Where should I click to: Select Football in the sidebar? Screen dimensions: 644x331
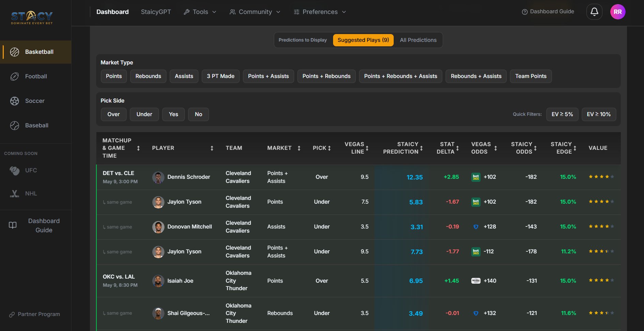[x=36, y=76]
